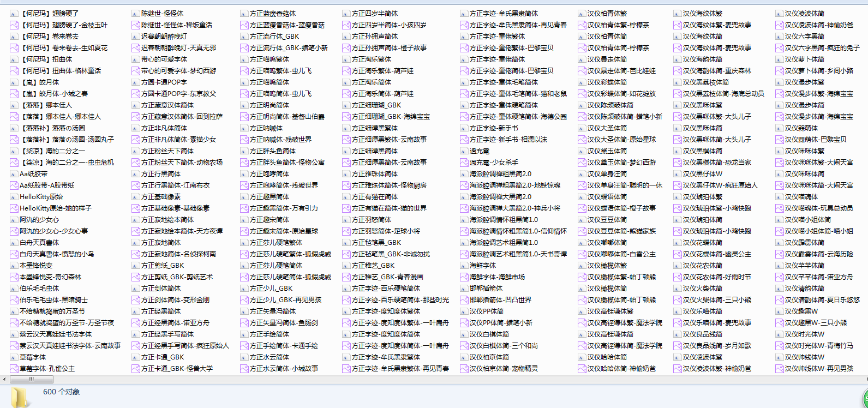Select the 方正卡通_GBK-怪兽大学 font icon
868x408 pixels.
click(x=136, y=369)
